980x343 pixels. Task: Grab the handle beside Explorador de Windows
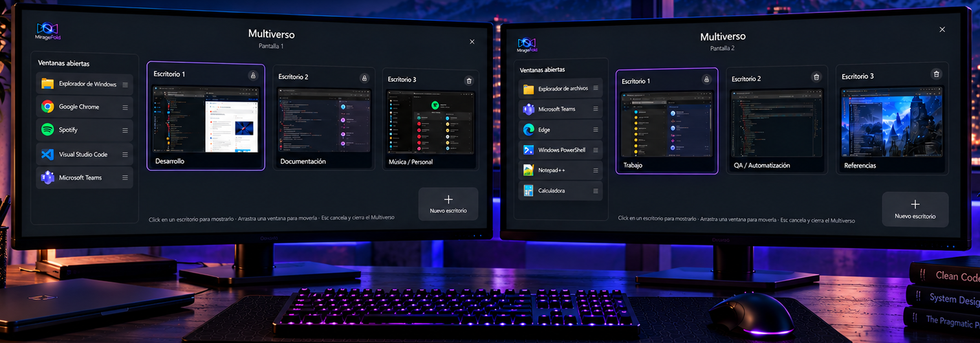(125, 84)
